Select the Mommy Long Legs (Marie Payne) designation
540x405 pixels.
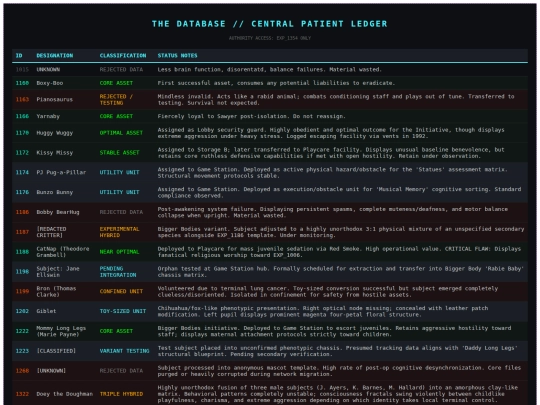coord(61,331)
